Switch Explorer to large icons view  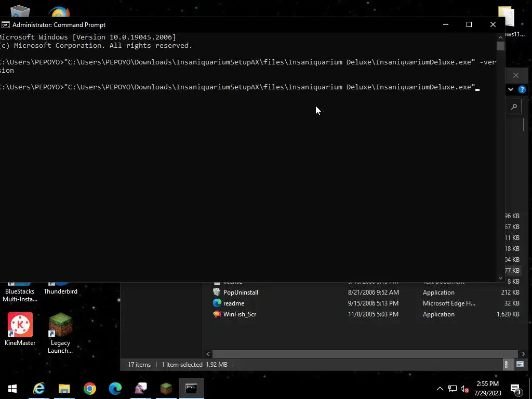520,364
